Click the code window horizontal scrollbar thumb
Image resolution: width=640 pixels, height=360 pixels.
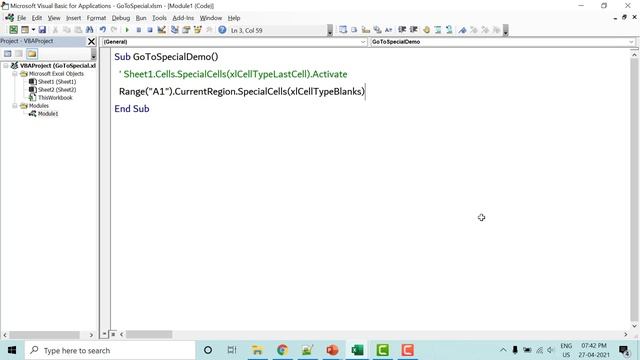point(149,334)
